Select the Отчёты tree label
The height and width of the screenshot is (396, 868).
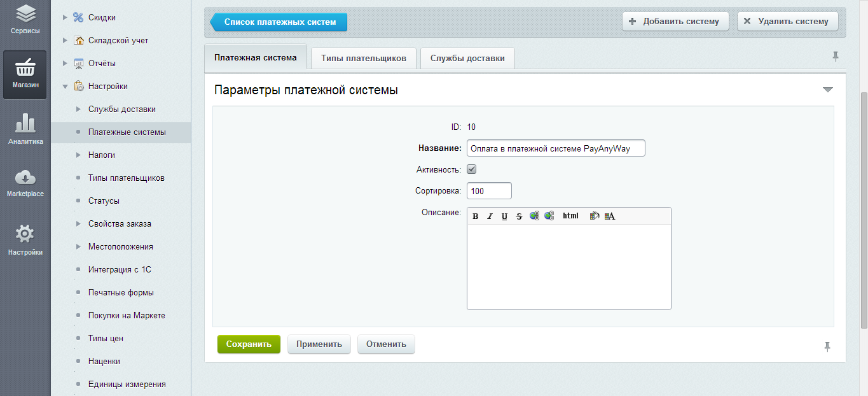click(x=102, y=63)
